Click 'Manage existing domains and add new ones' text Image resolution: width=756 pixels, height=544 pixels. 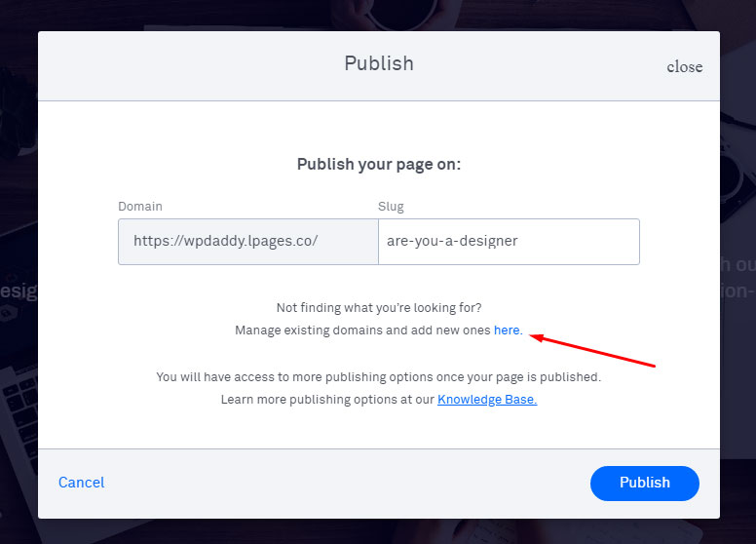[362, 330]
